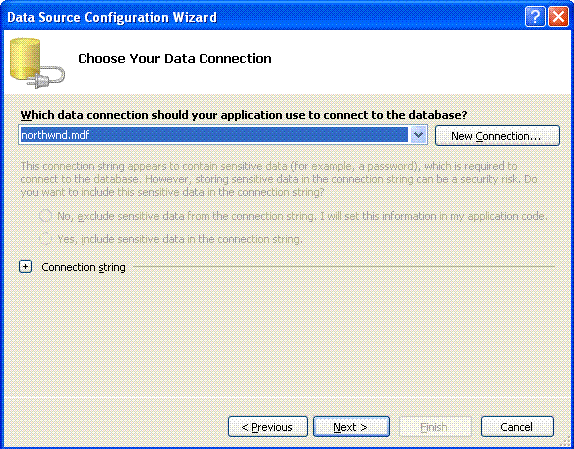
Task: Click the Connection string label text
Action: tap(83, 267)
